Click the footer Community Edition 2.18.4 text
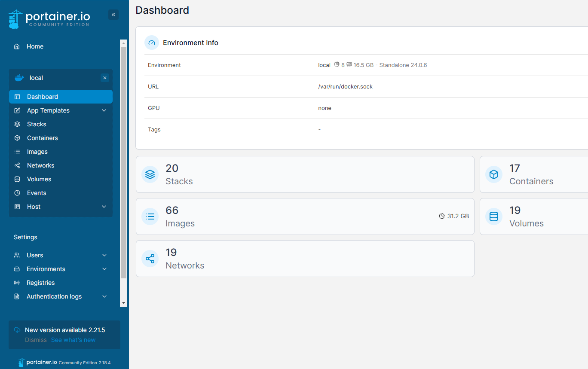Viewport: 588px width, 369px height. click(x=85, y=363)
